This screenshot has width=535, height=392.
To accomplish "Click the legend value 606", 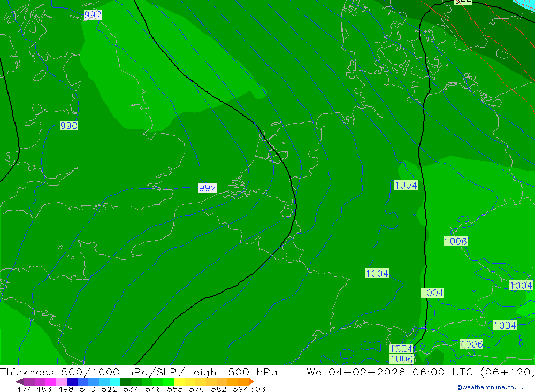I will coord(258,389).
